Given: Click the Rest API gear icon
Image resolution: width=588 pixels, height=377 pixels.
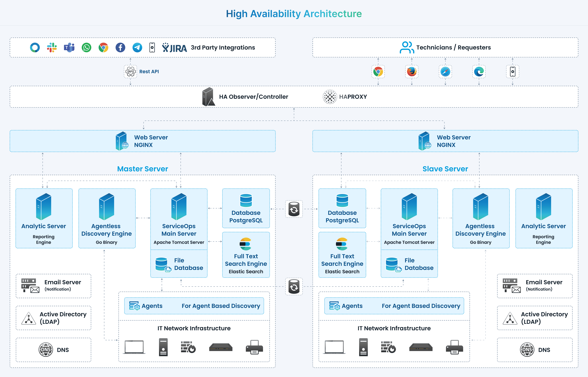Looking at the screenshot, I should [130, 71].
